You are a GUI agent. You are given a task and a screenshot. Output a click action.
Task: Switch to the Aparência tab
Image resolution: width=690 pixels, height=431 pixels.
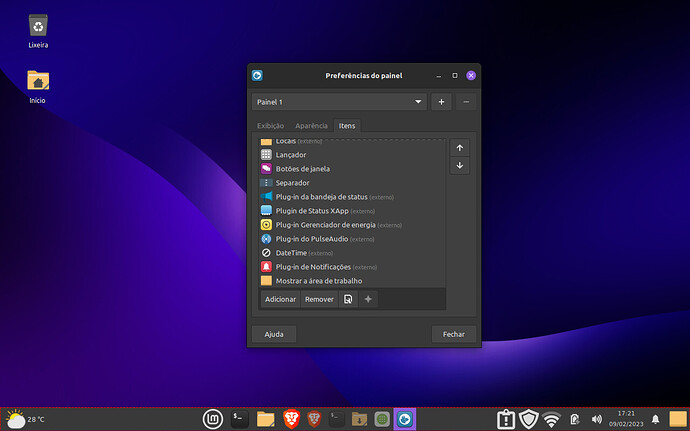click(x=311, y=126)
